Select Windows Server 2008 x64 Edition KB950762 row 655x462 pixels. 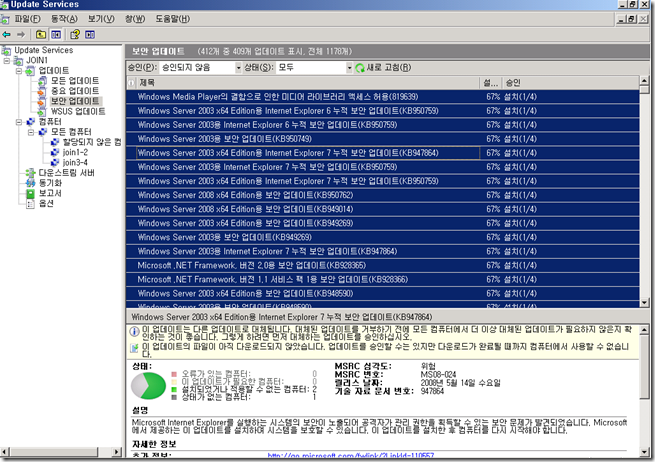coord(383,195)
